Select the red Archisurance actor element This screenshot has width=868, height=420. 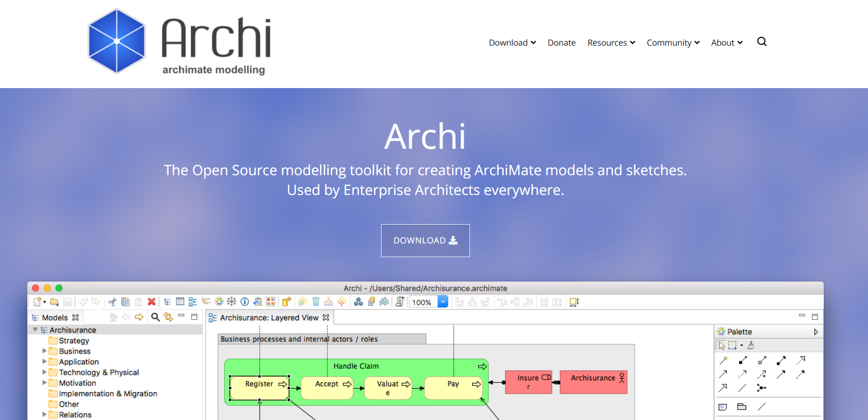click(593, 382)
